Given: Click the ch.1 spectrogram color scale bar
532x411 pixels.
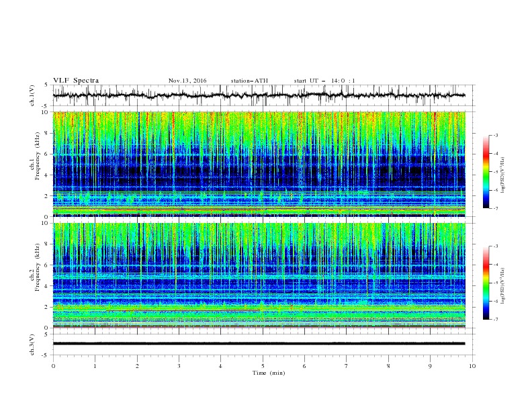Looking at the screenshot, I should [x=486, y=172].
